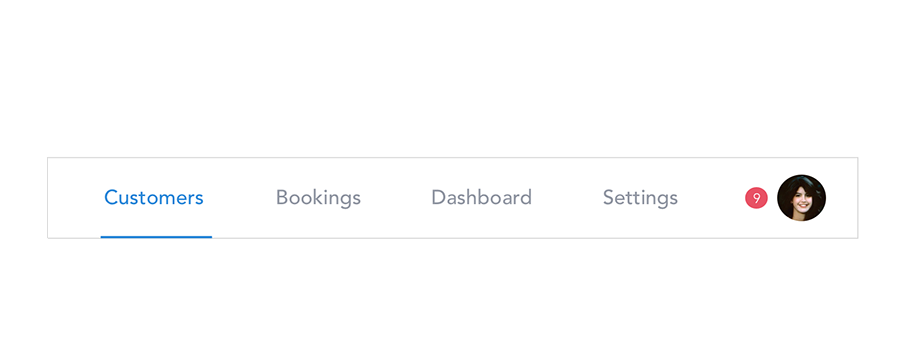Go to Bookings in the navigation bar
Image resolution: width=900 pixels, height=364 pixels.
(318, 198)
